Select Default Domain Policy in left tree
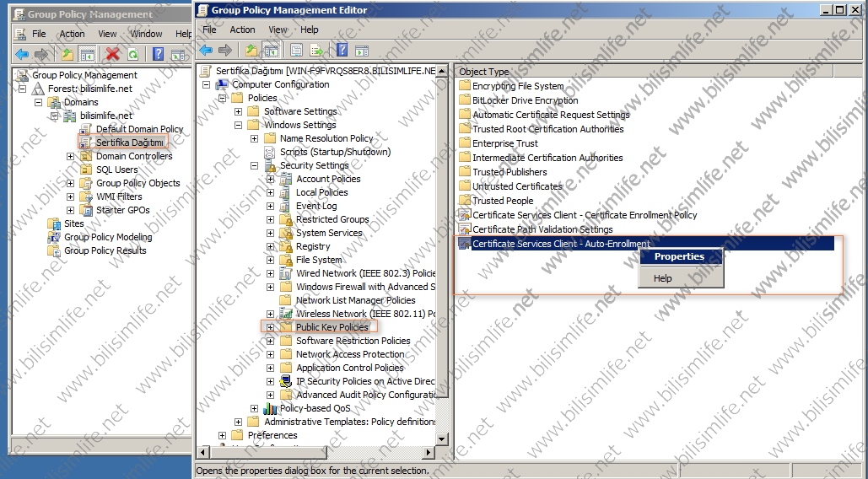Viewport: 868px width, 479px height. [x=139, y=129]
